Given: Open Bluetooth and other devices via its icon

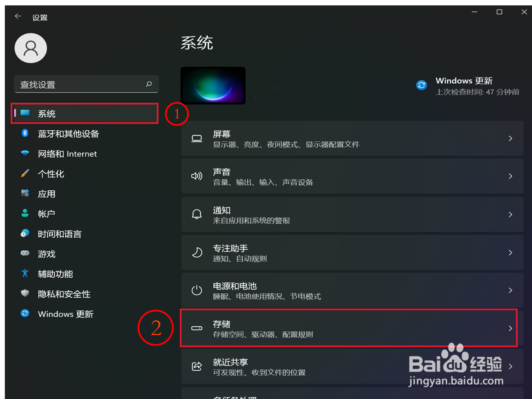Looking at the screenshot, I should tap(25, 133).
